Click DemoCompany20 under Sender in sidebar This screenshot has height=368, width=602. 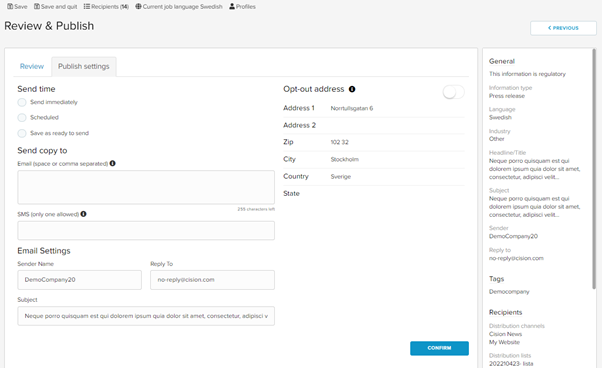click(513, 236)
